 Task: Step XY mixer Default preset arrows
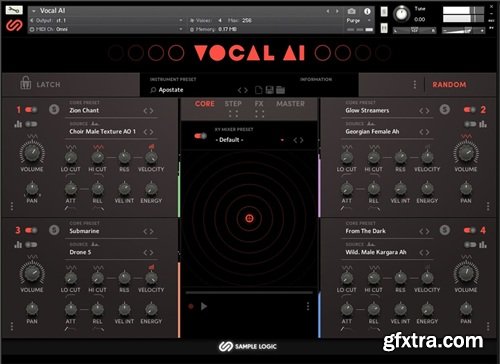(298, 140)
